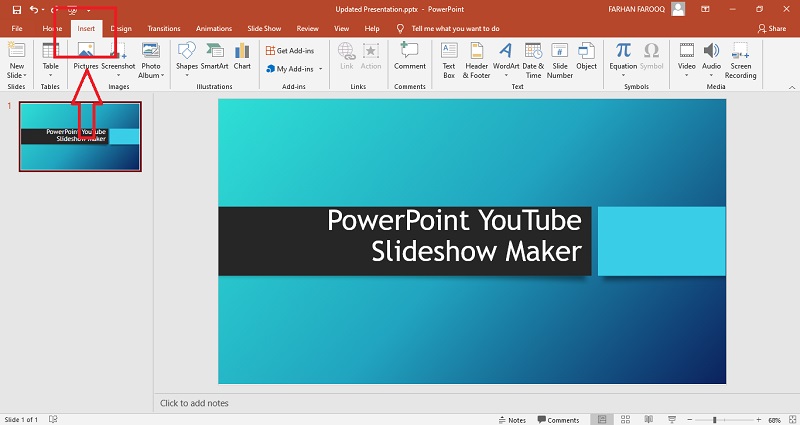Start Slide Show from status bar
The height and width of the screenshot is (425, 800).
tap(672, 420)
